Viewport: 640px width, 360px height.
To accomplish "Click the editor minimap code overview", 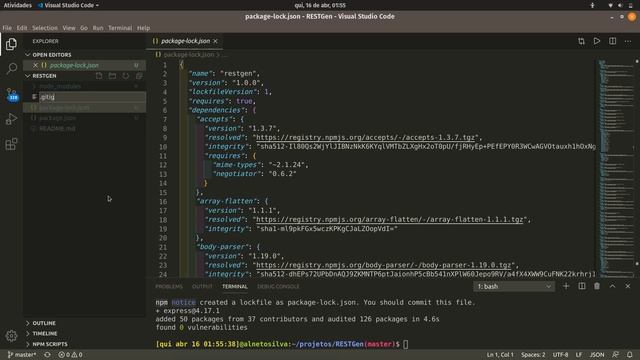I will (x=615, y=169).
